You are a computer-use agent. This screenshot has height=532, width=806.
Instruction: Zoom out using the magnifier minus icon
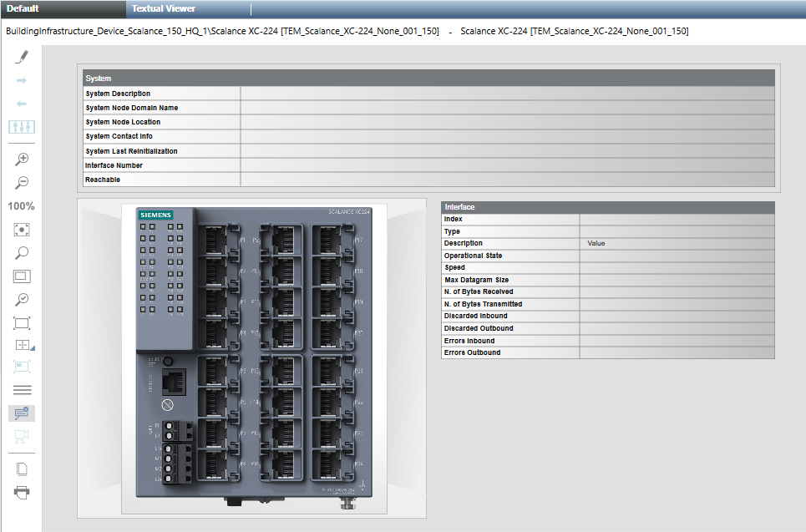pos(22,182)
